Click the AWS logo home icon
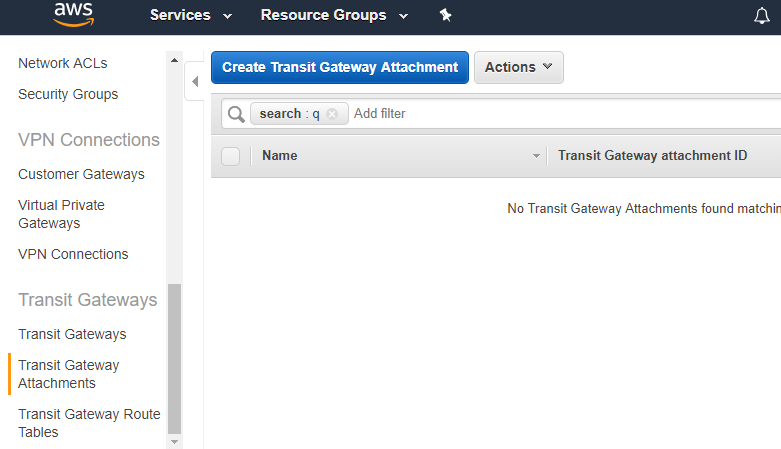Viewport: 781px width, 449px height. pos(74,14)
